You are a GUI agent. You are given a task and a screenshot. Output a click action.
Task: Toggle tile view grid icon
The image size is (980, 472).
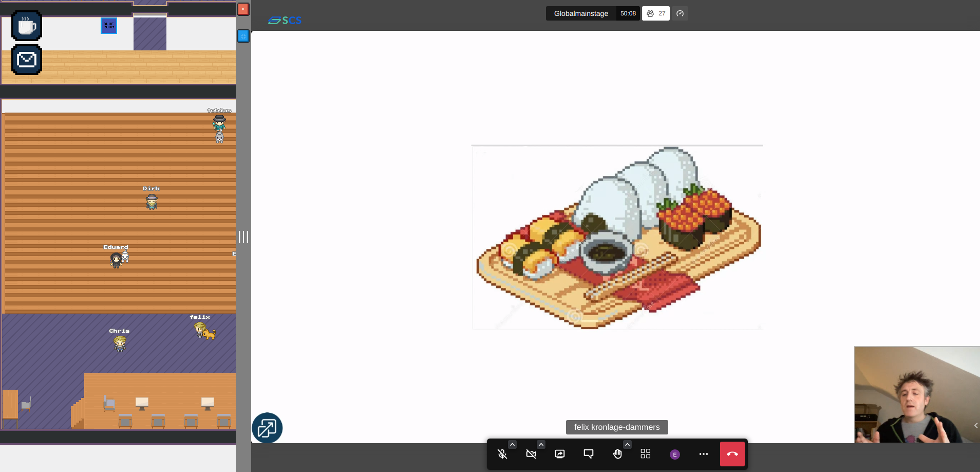pos(646,454)
